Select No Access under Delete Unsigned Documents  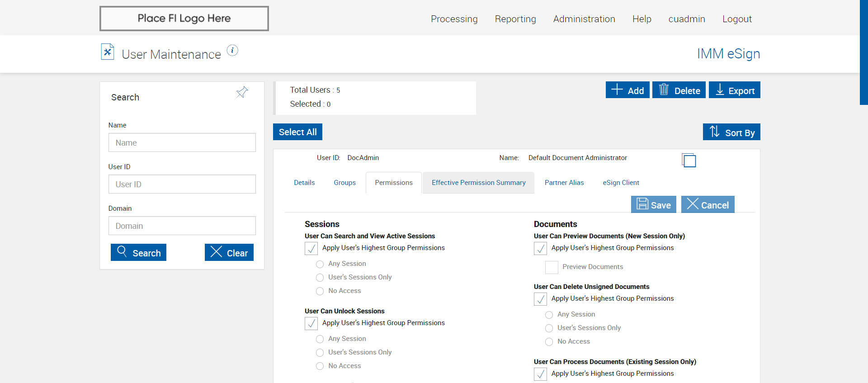click(549, 342)
